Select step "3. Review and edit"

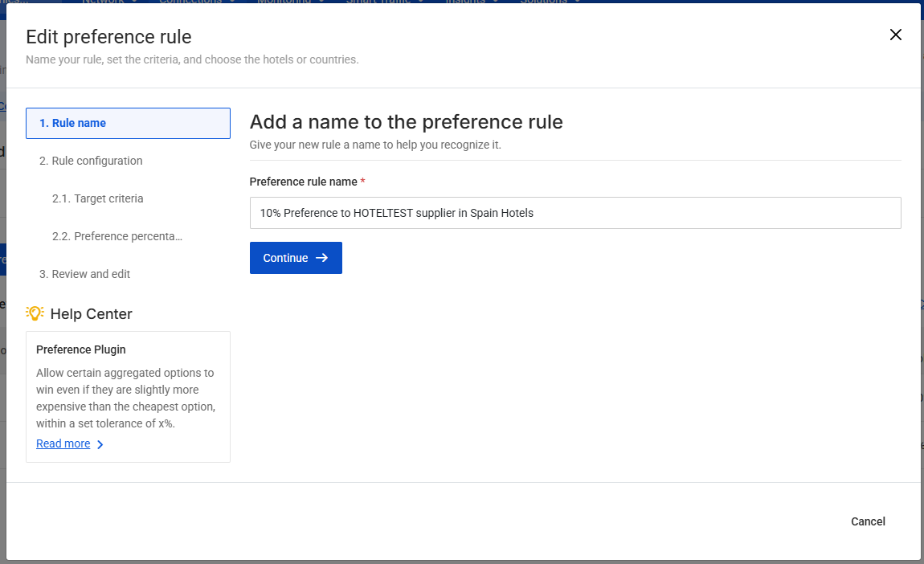click(86, 274)
